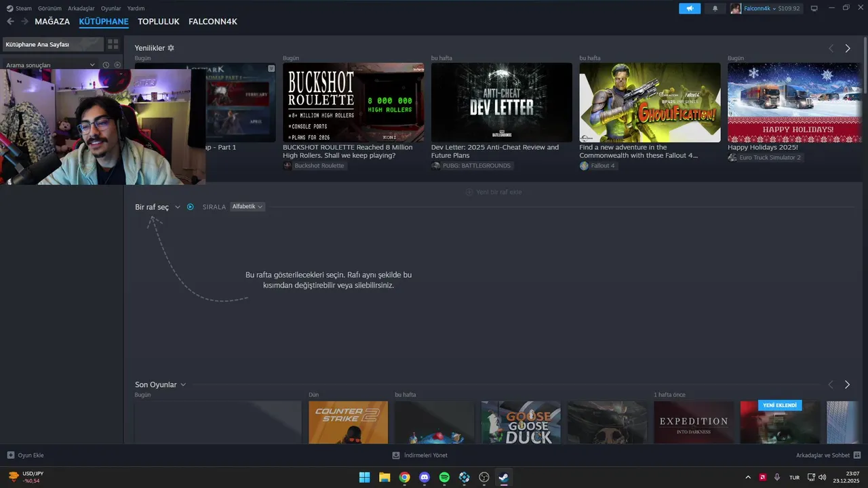The image size is (868, 488).
Task: Open the Buckshot Roulette game tag link
Action: click(315, 166)
